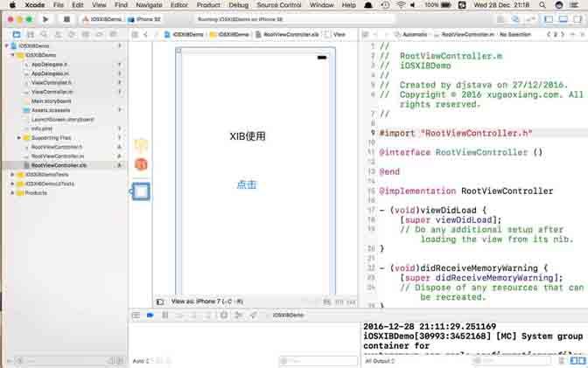Expand the Products folder
Screen dimensions: 588x368
point(11,192)
